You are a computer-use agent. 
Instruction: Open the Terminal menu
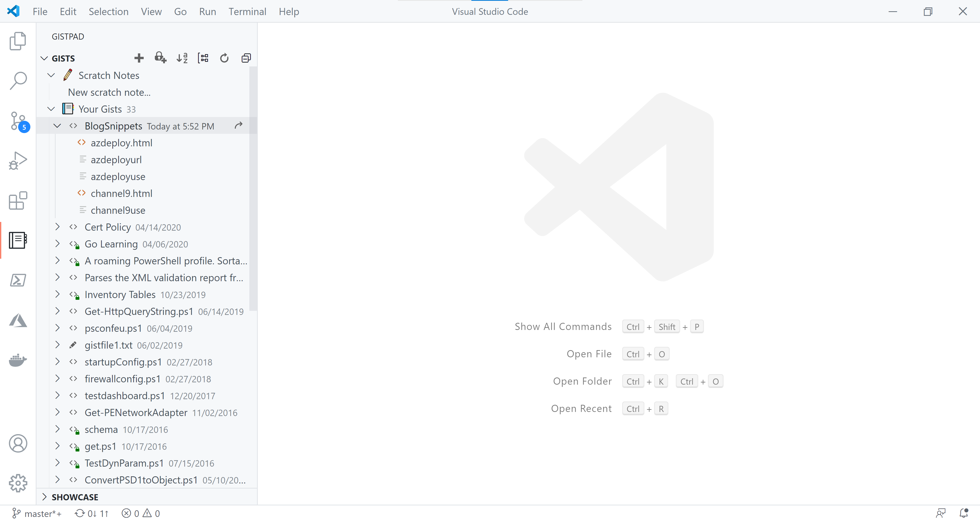pos(247,11)
